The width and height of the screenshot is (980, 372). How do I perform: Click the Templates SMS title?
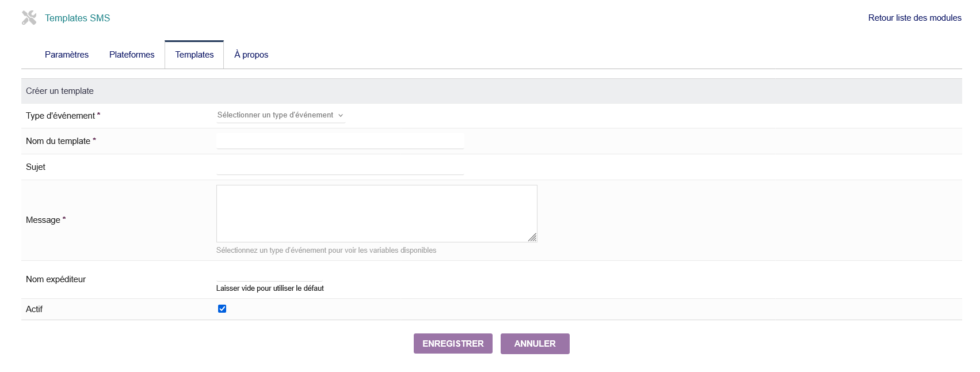[x=77, y=18]
